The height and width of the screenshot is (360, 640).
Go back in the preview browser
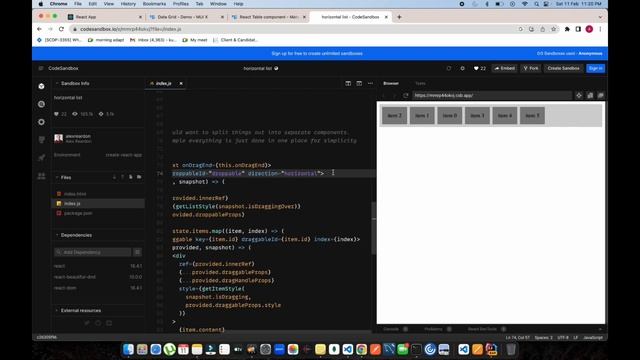click(x=384, y=95)
